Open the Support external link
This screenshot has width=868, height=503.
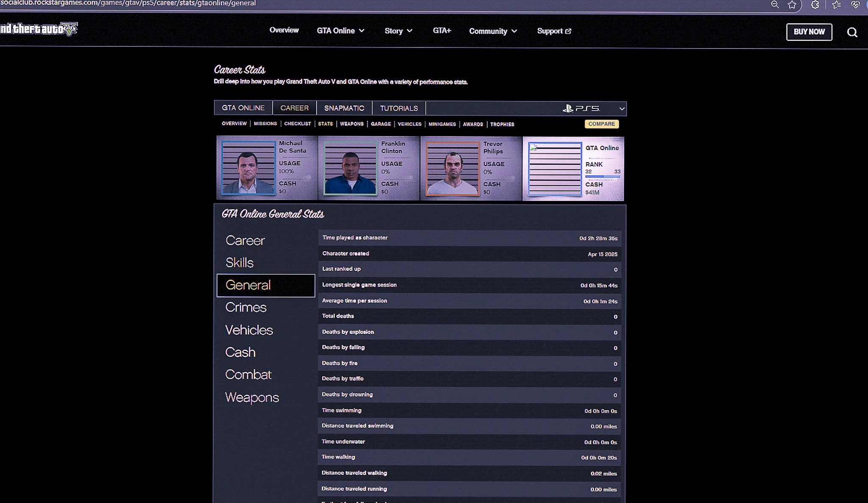coord(554,31)
